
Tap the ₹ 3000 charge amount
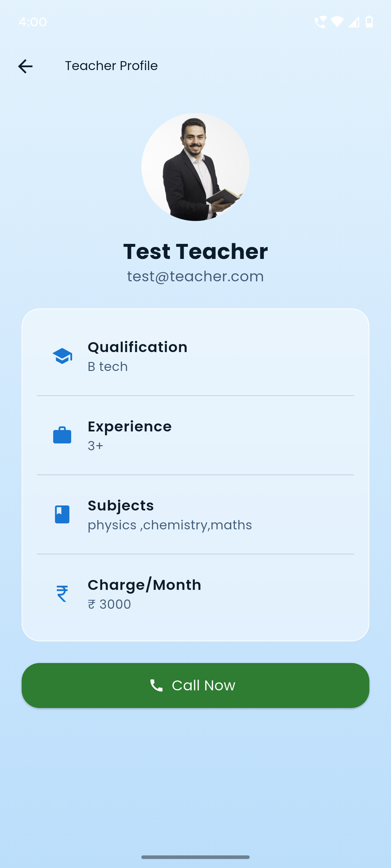click(x=109, y=604)
